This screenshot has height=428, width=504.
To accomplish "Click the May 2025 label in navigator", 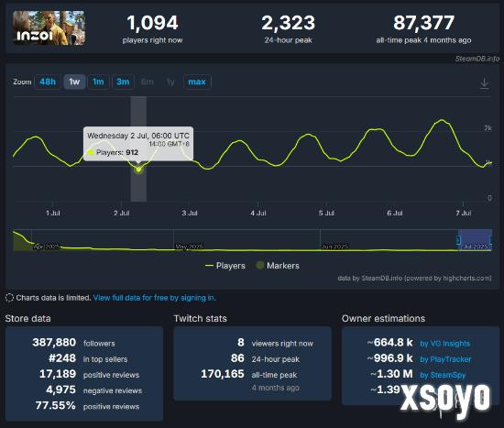I will (x=189, y=247).
